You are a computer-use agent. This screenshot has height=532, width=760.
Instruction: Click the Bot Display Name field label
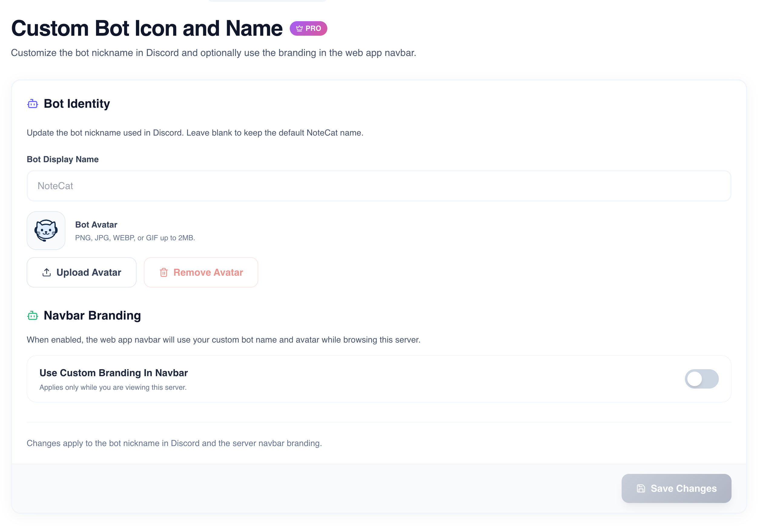(x=63, y=159)
